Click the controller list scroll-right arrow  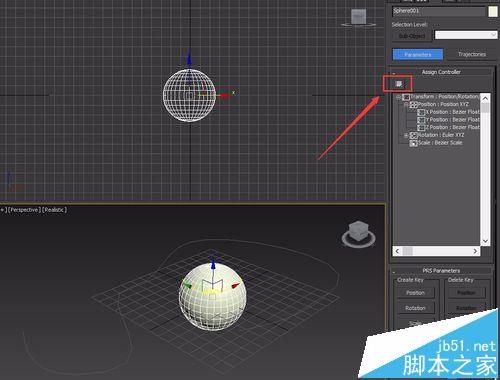click(475, 251)
